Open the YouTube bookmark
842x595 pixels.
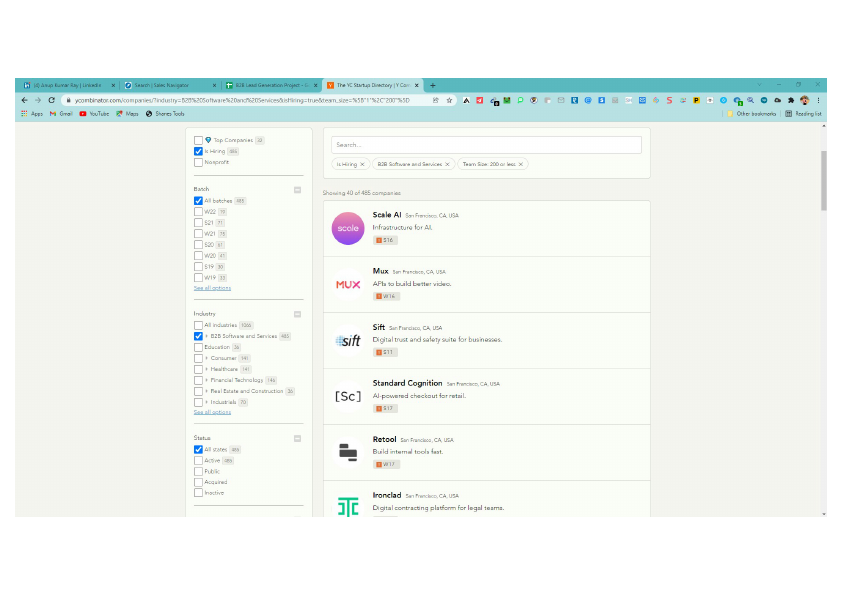94,114
